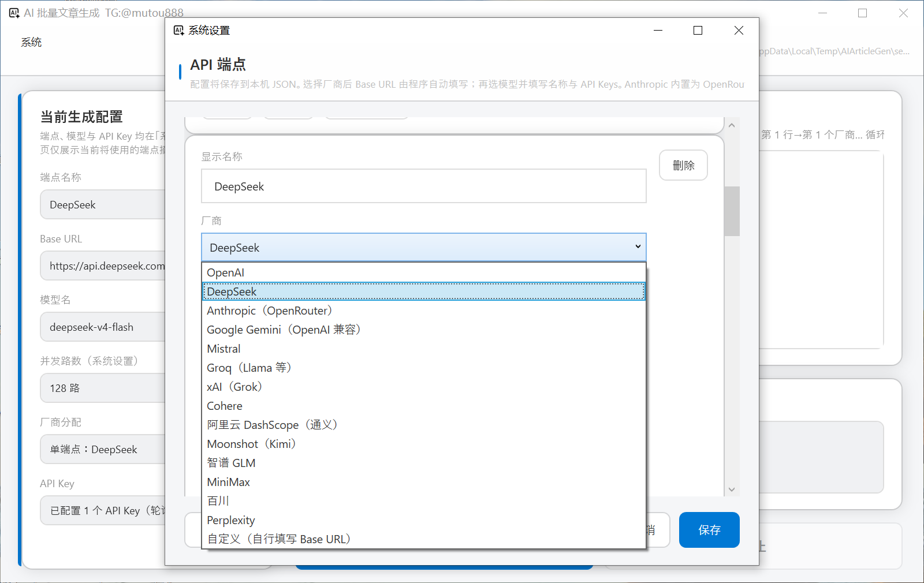Open the 系统 menu in main window
924x583 pixels.
(x=31, y=42)
